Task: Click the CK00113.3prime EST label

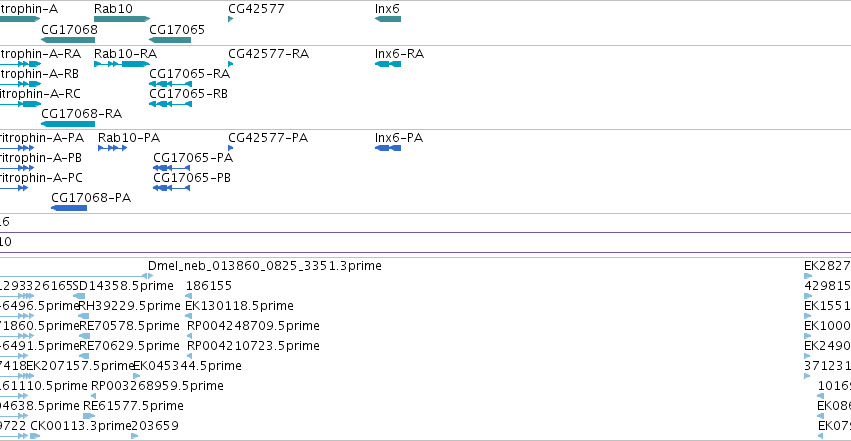Action: (81, 426)
